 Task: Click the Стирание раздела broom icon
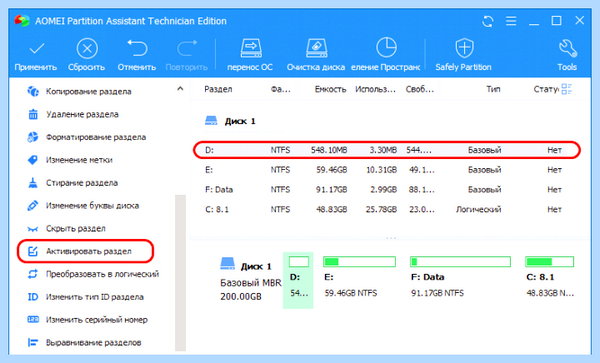33,183
